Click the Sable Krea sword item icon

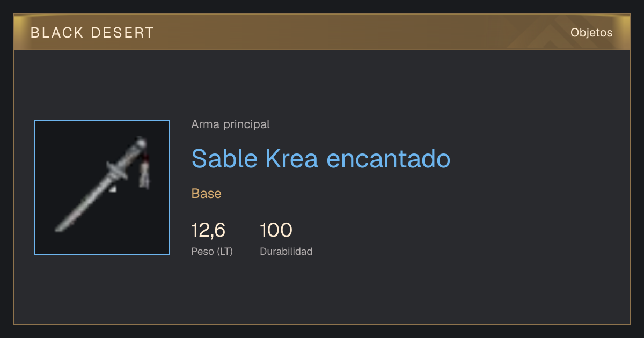[102, 187]
